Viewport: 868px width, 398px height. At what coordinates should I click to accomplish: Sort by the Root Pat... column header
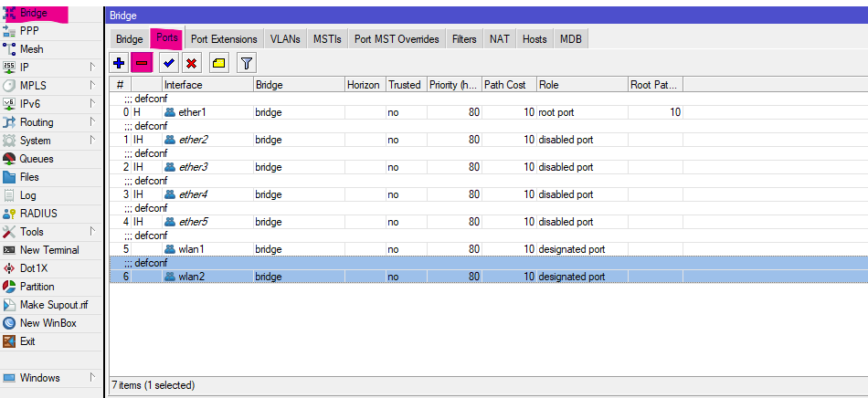point(655,85)
